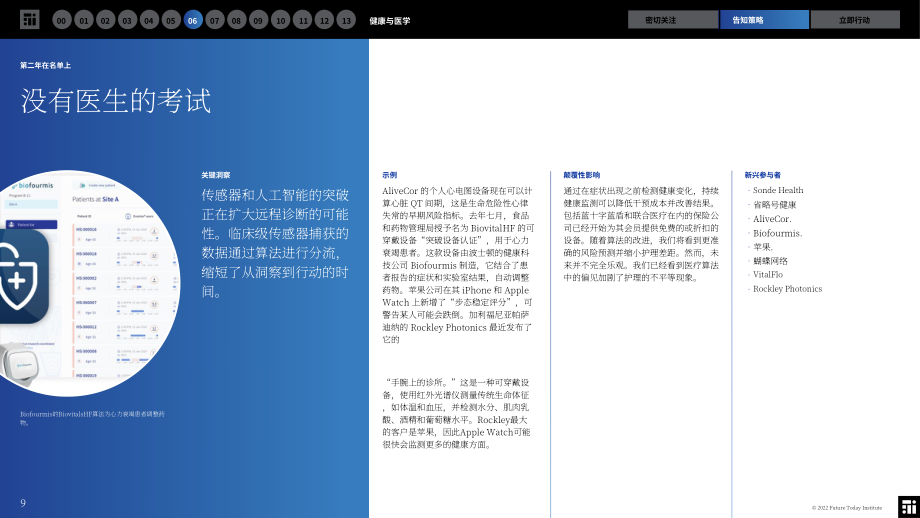Click the paragraph starting 通过在症状出现之前
Screen dimensions: 920x518
[641, 234]
